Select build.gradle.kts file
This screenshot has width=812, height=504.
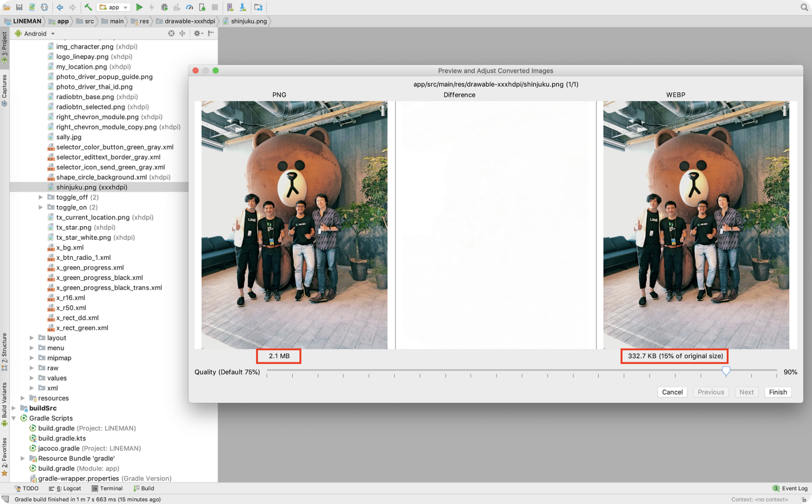tap(62, 438)
